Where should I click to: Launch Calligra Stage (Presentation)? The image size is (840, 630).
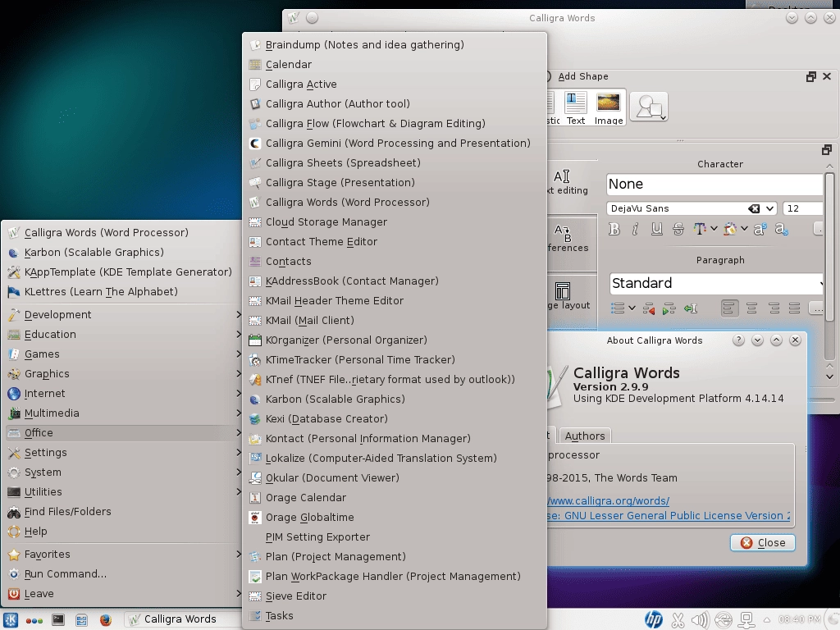(x=395, y=183)
